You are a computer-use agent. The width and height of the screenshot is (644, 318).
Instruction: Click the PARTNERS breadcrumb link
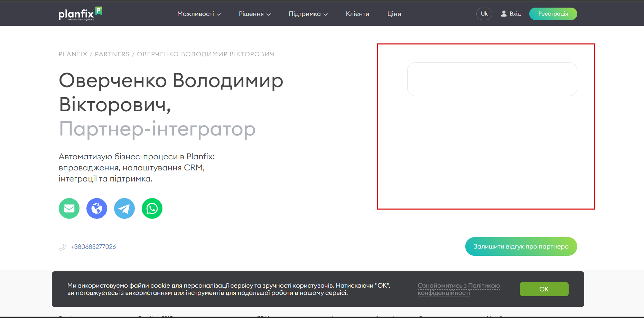112,54
